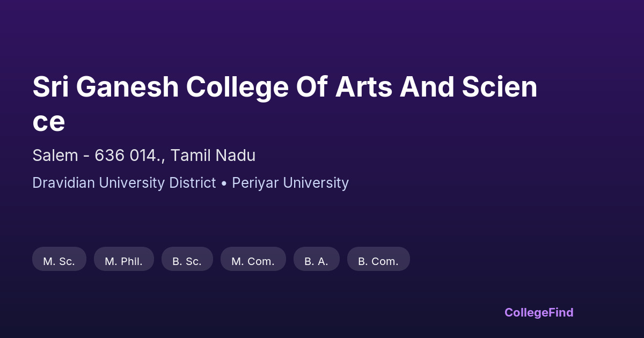Click the B. Com. course chip
Viewport: 644px width, 338px height.
click(x=378, y=261)
